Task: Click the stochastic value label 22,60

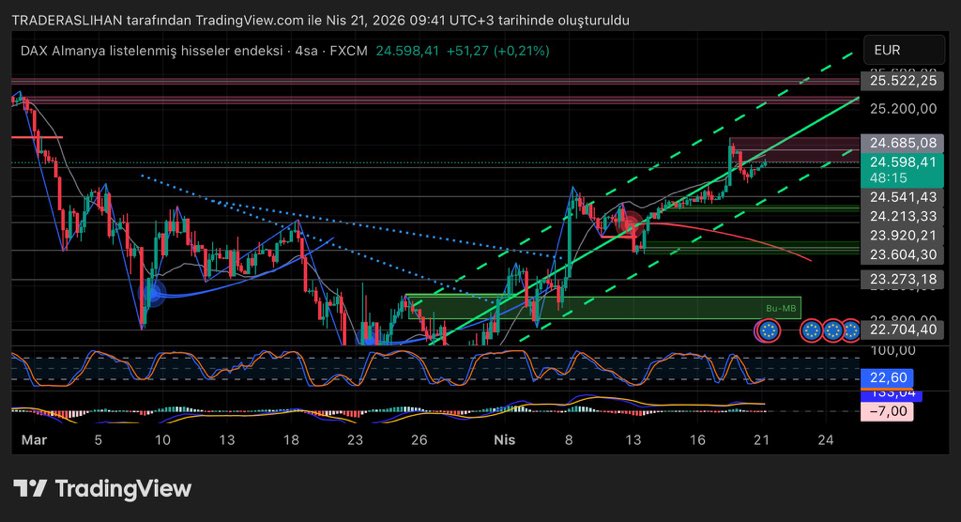Action: 887,377
